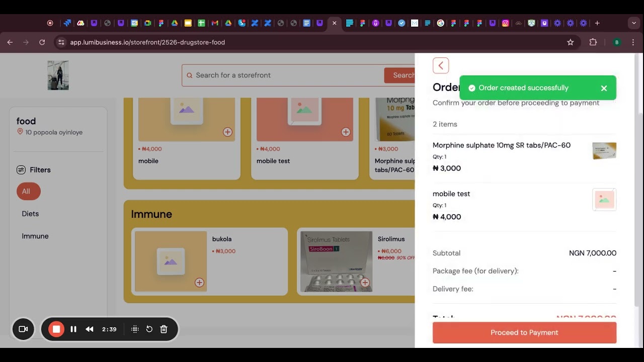Click the recorder grid handle icon

point(135,329)
